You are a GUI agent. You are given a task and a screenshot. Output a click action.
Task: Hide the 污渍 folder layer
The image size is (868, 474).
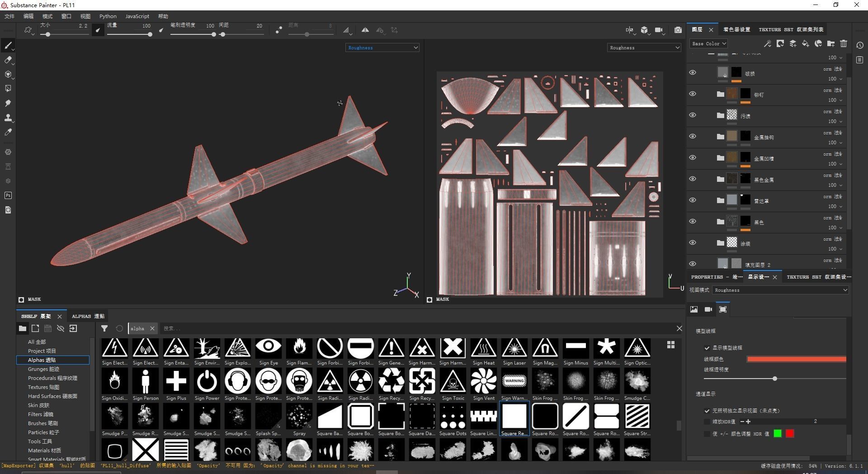tap(692, 115)
